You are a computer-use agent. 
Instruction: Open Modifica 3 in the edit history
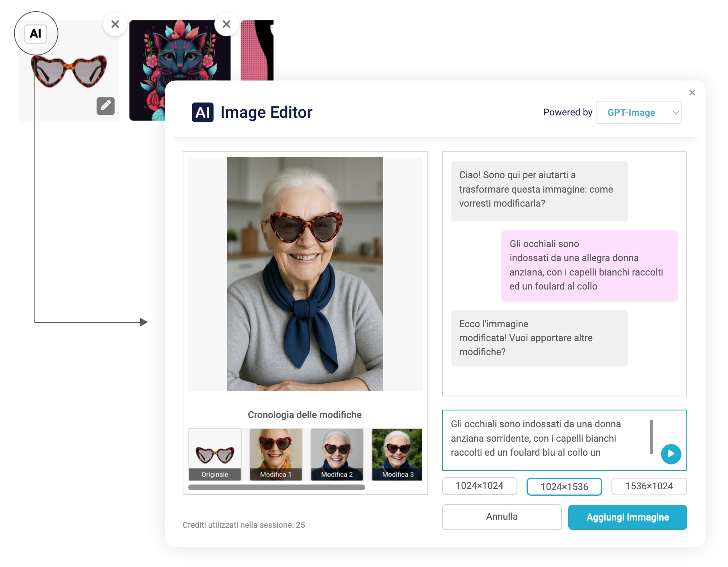pos(397,454)
